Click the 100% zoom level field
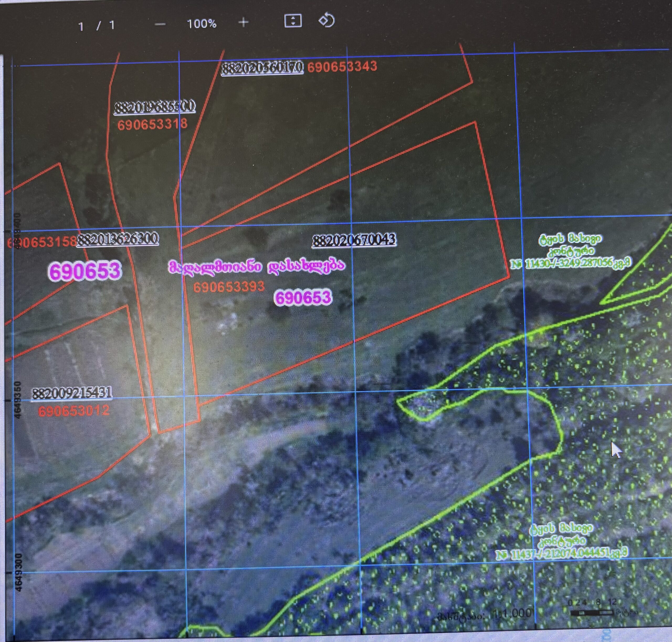 [202, 24]
